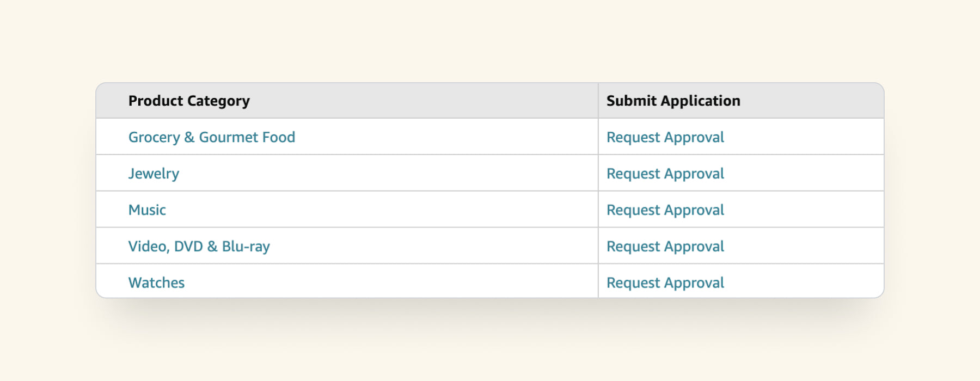This screenshot has height=381, width=980.
Task: Request approval to sell Watches
Action: click(x=665, y=283)
